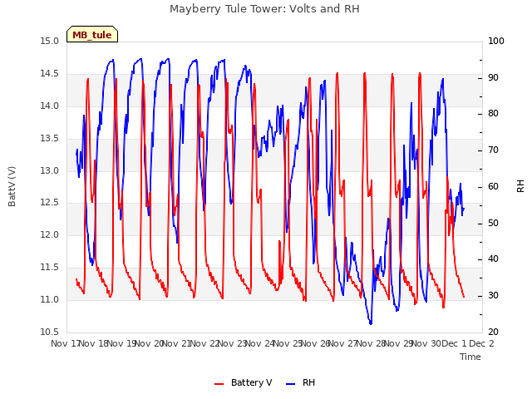The image size is (532, 399).
Task: Click the 13.5 left axis tick label
Action: 49,139
